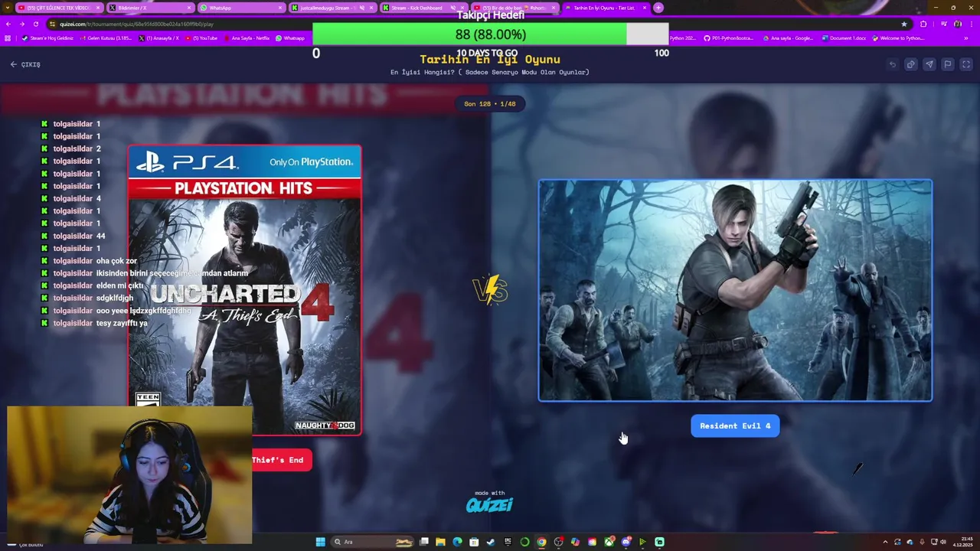Open File Explorer from the taskbar

tap(440, 542)
